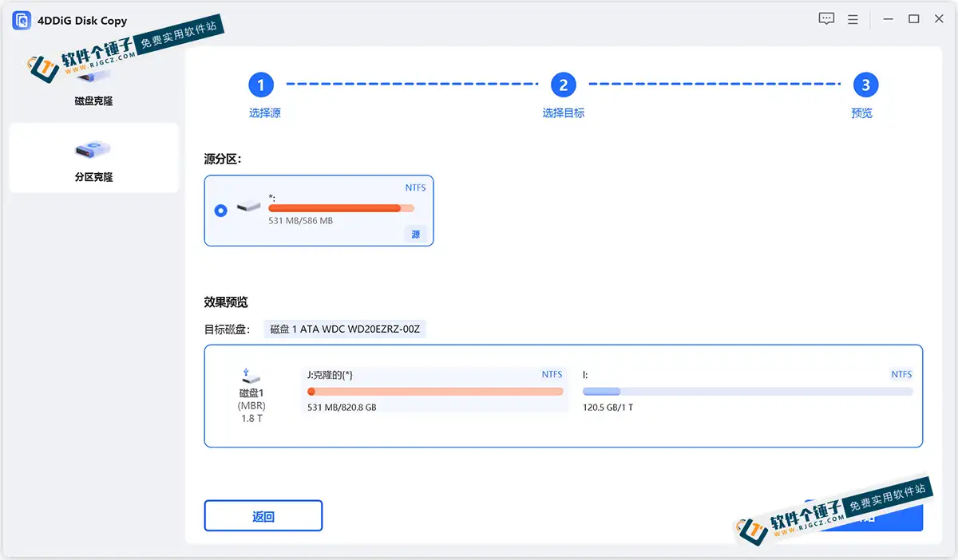Click the 预览 step label

(862, 113)
